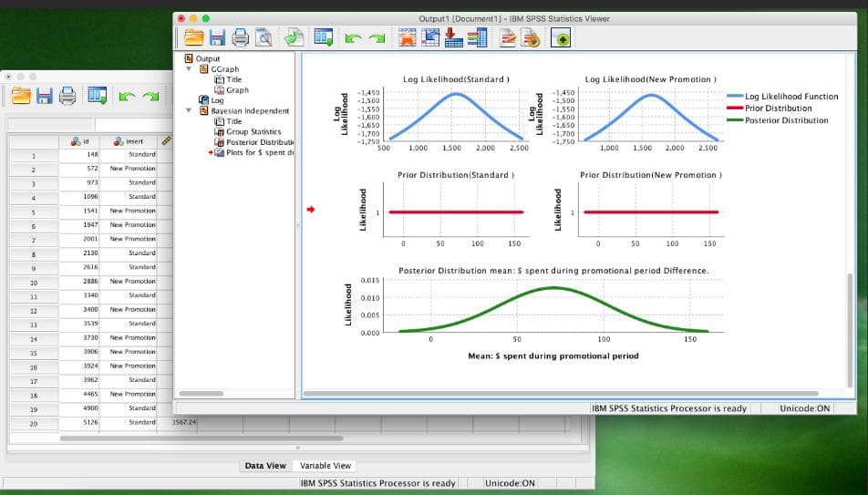Screen dimensions: 868x495
Task: Print the Viewer output
Action: [241, 37]
